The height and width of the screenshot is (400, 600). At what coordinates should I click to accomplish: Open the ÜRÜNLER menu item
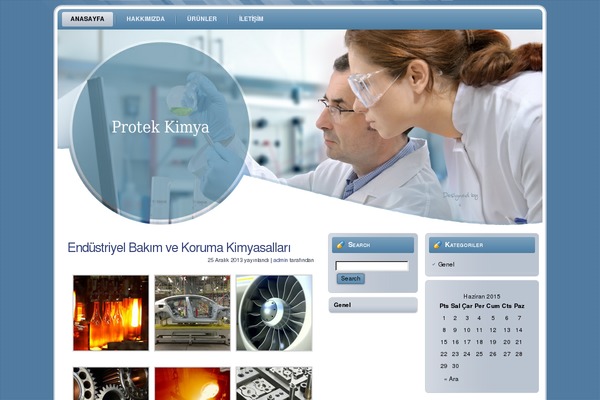202,19
